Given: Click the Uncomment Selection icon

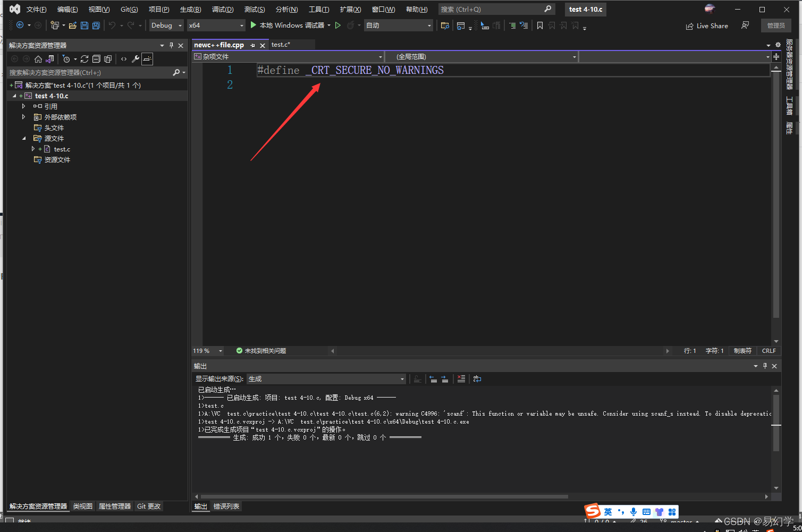Looking at the screenshot, I should point(524,26).
